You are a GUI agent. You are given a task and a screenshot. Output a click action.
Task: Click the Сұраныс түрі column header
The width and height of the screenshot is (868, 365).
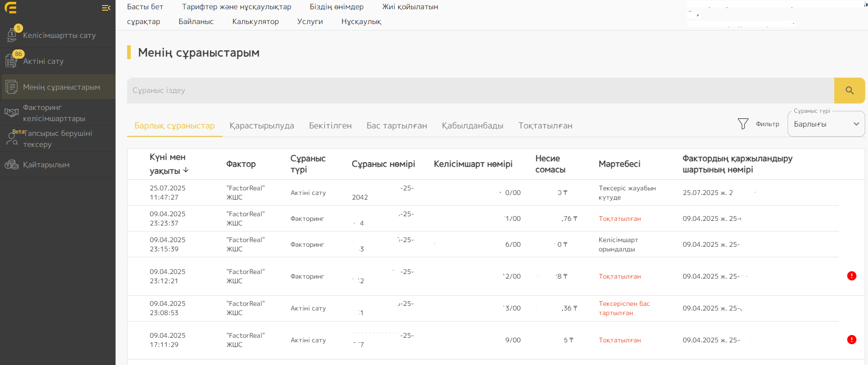(x=308, y=164)
